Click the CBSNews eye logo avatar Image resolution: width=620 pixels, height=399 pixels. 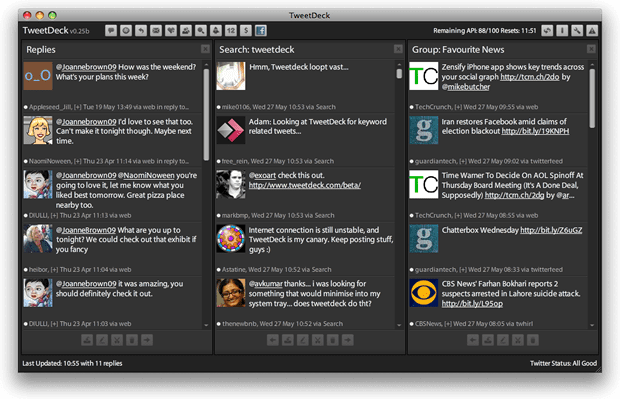point(424,293)
